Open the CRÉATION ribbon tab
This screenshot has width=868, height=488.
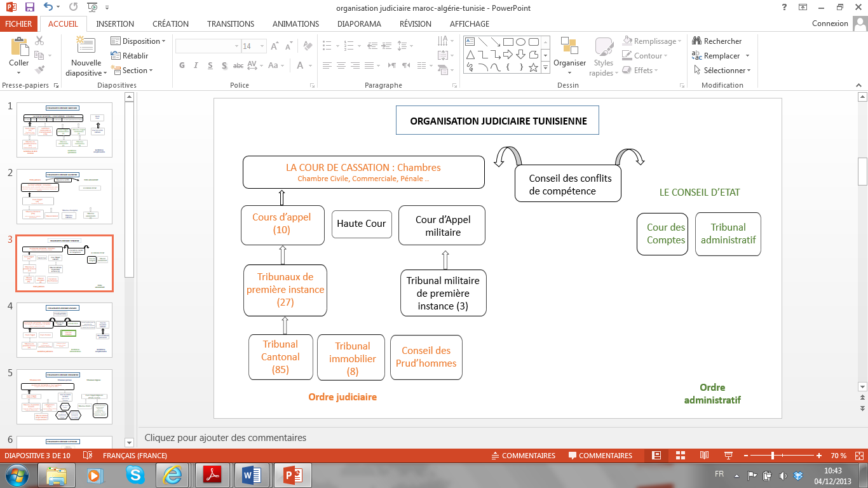[170, 24]
